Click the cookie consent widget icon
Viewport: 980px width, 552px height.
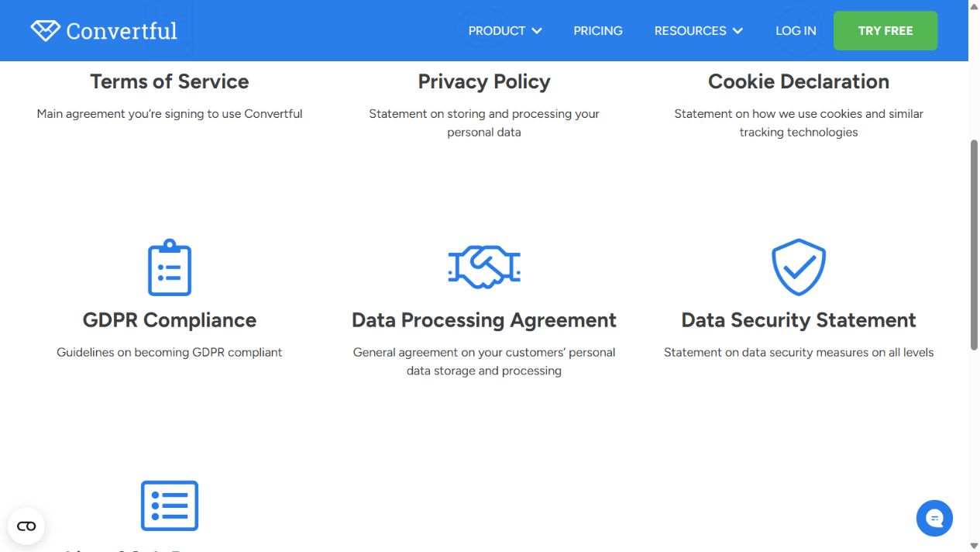(26, 526)
